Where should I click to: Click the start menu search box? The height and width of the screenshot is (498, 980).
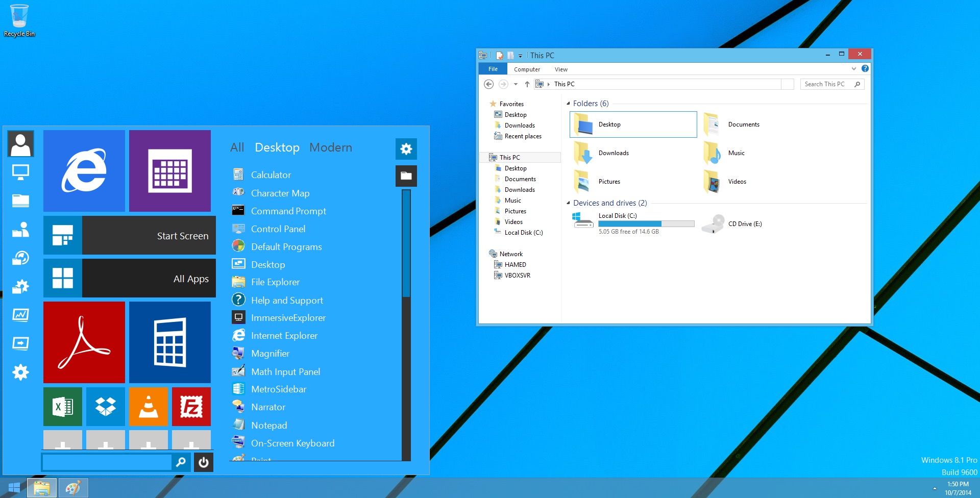coord(107,462)
